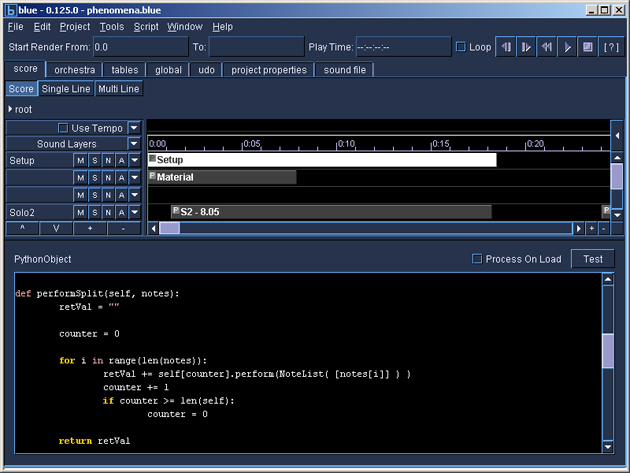Enable the Loop checkbox

click(x=461, y=47)
